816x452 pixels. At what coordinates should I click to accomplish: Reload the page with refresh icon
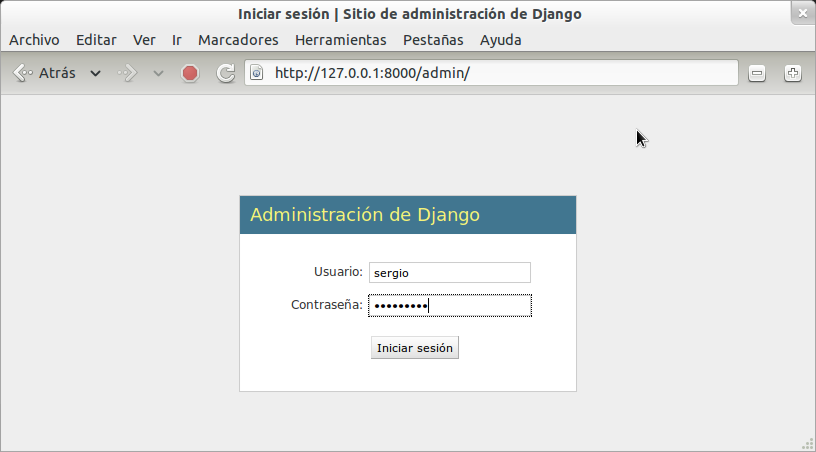pos(225,73)
